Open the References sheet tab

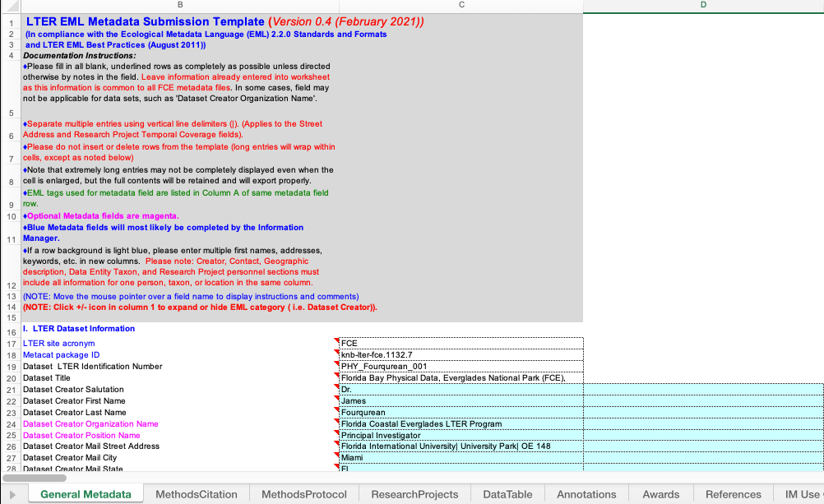tap(733, 494)
